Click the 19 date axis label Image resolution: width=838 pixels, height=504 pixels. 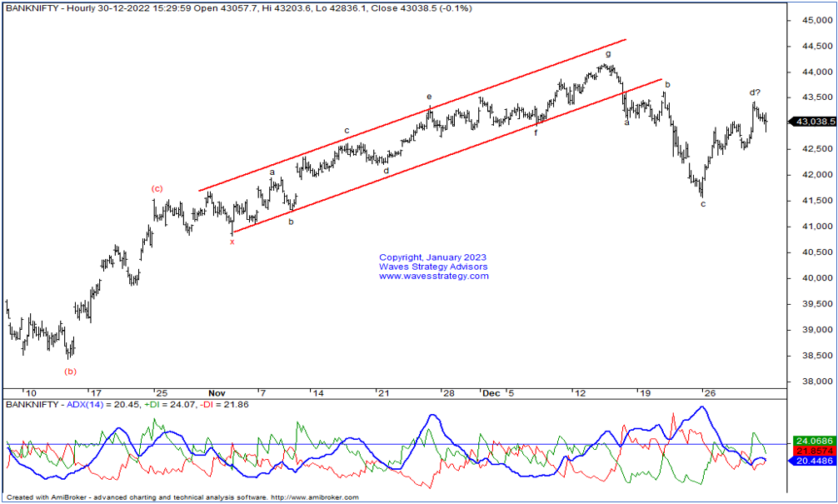click(x=645, y=393)
